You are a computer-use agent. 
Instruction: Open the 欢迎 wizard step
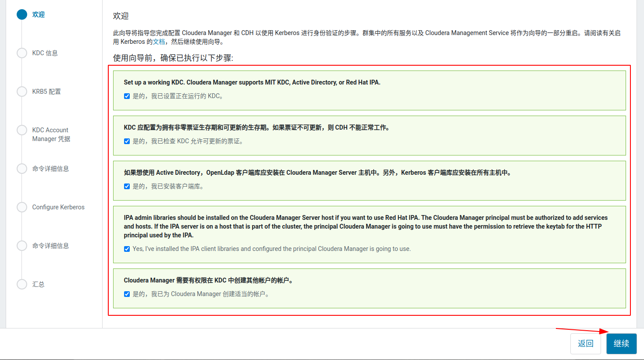coord(39,14)
